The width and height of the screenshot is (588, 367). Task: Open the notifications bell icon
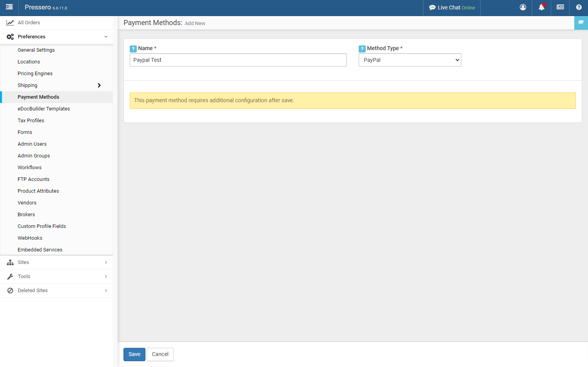click(x=542, y=7)
